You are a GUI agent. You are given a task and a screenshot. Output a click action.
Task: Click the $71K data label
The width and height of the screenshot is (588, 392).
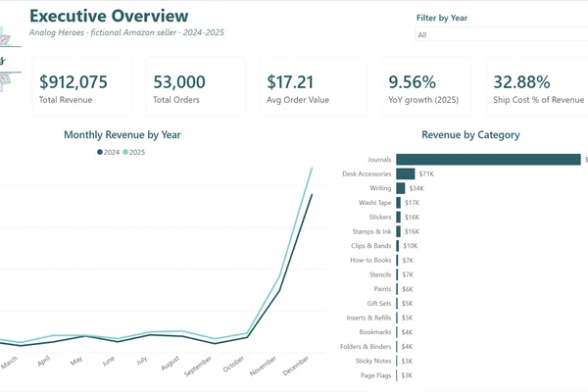(426, 173)
